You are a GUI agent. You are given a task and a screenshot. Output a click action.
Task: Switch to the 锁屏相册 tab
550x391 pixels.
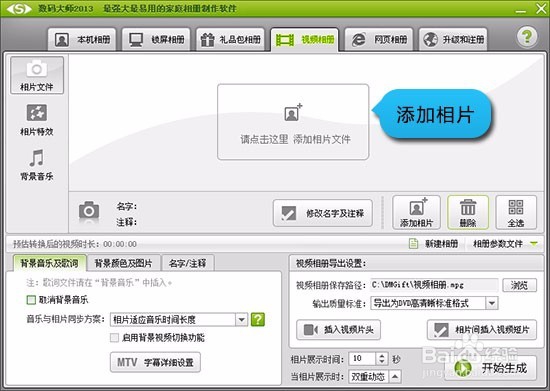click(x=156, y=40)
